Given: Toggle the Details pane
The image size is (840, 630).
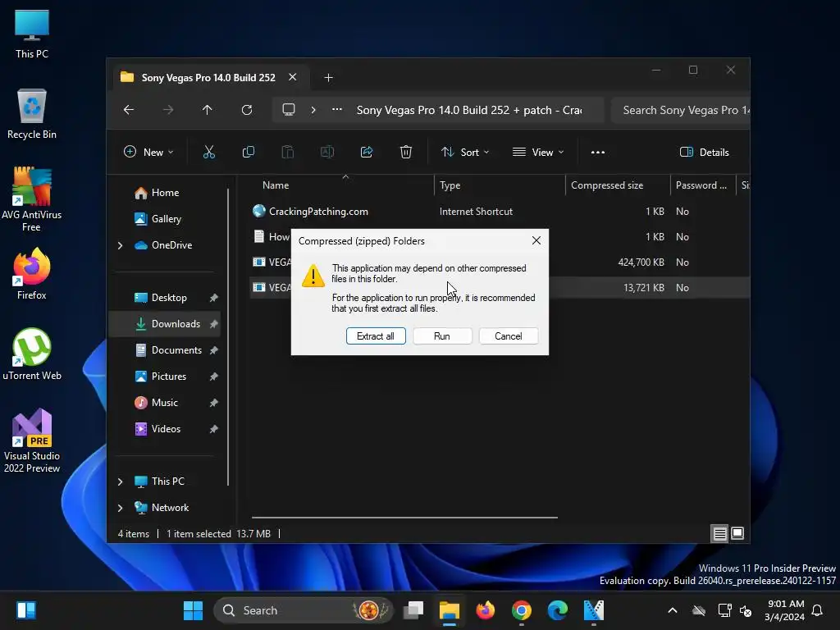Looking at the screenshot, I should click(x=704, y=152).
